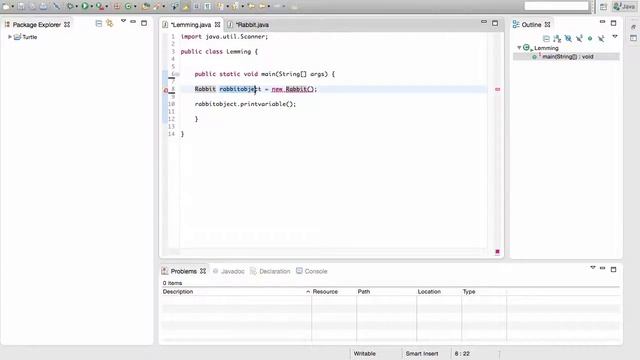
Task: Toggle Hide Non-Public Members in Outline
Action: point(590,38)
